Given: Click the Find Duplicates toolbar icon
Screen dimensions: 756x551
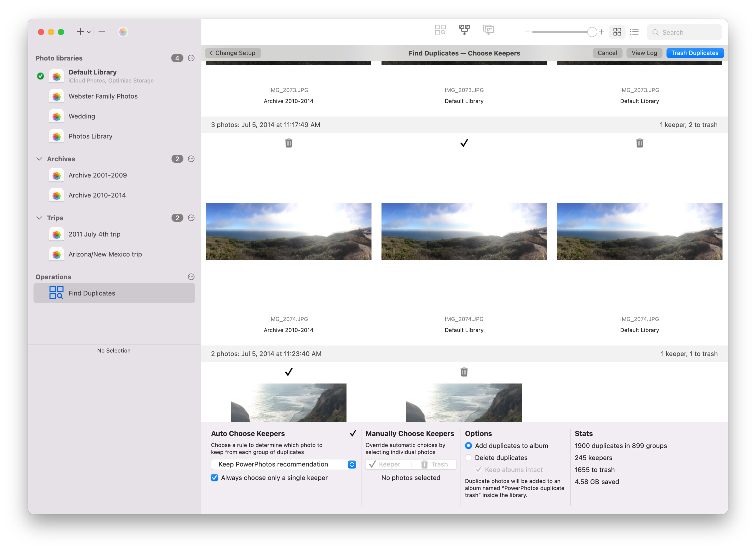Looking at the screenshot, I should 440,30.
